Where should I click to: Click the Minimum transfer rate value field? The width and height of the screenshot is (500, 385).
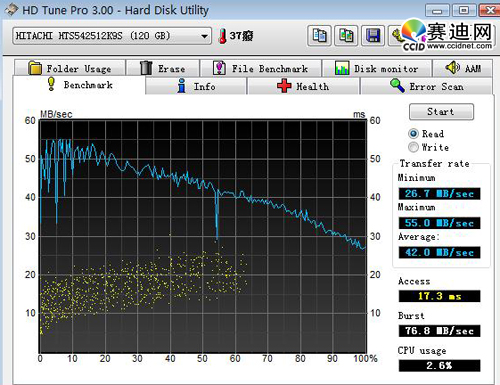(439, 194)
